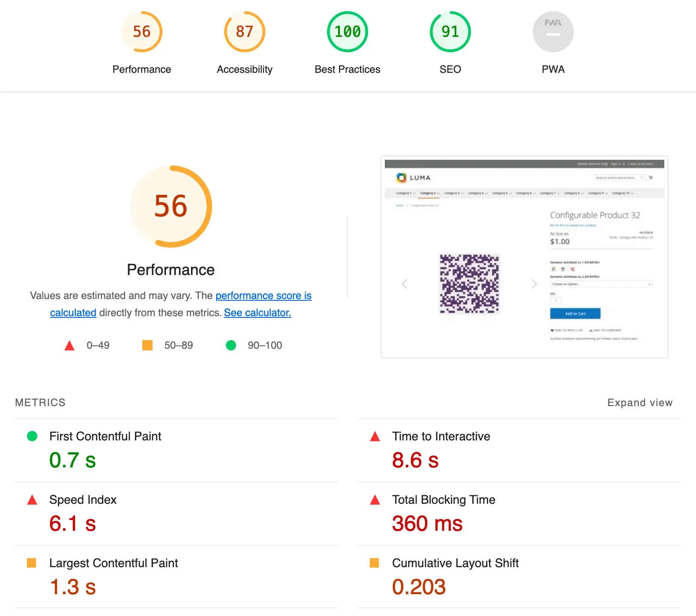Viewport: 696px width, 616px height.
Task: Click the Best Practices gauge showing 100
Action: point(347,32)
